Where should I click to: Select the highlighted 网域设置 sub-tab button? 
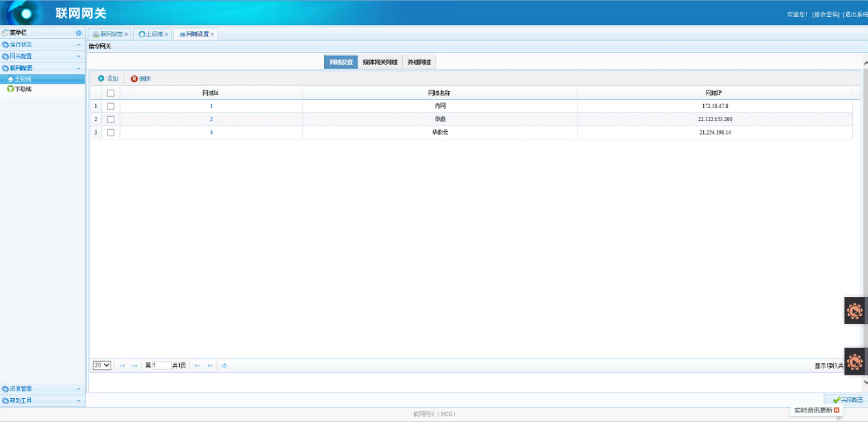[x=341, y=62]
